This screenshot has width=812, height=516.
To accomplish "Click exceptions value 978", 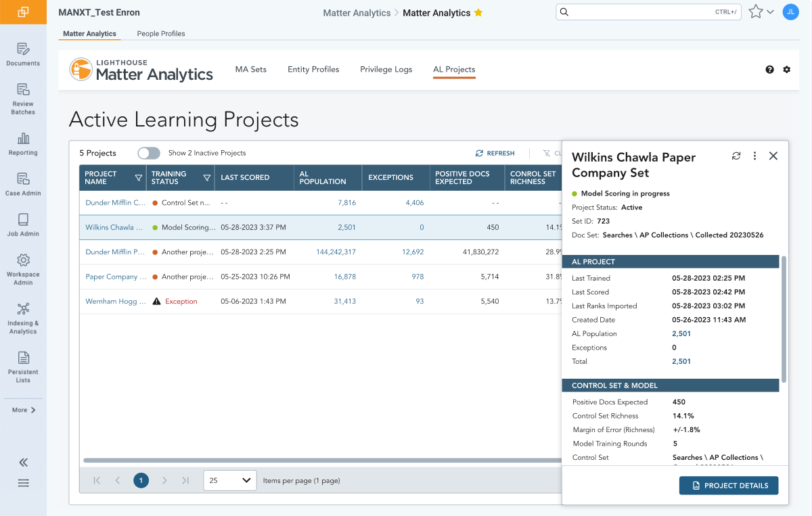I will 418,277.
